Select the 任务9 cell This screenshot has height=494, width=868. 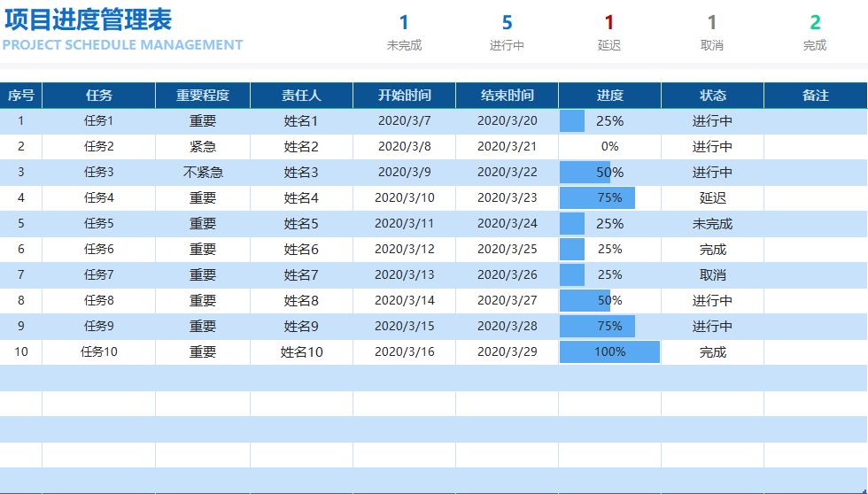coord(99,326)
